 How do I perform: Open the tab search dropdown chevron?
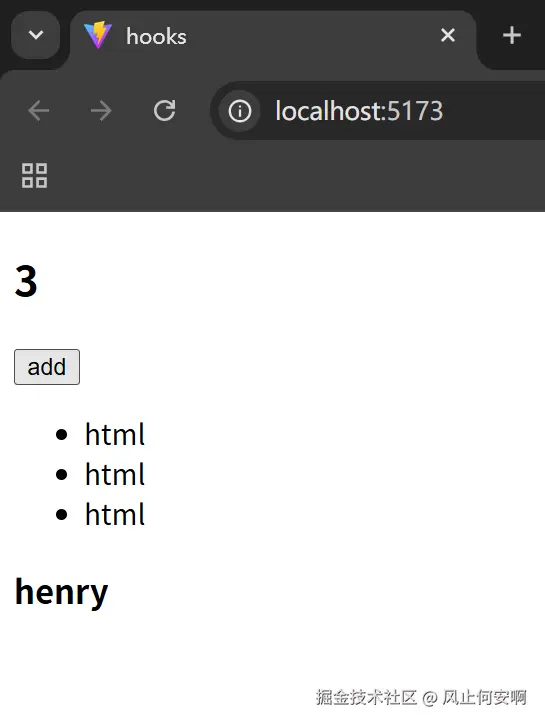[x=36, y=35]
